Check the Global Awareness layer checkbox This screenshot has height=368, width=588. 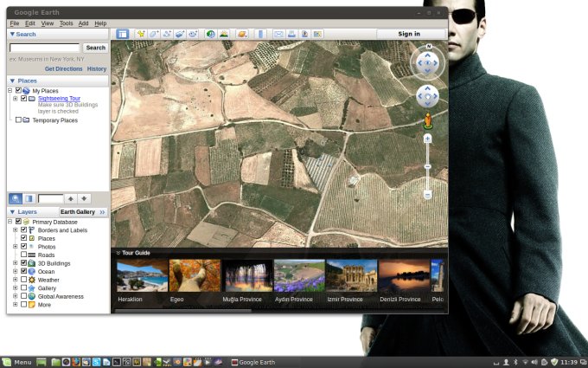tap(23, 296)
